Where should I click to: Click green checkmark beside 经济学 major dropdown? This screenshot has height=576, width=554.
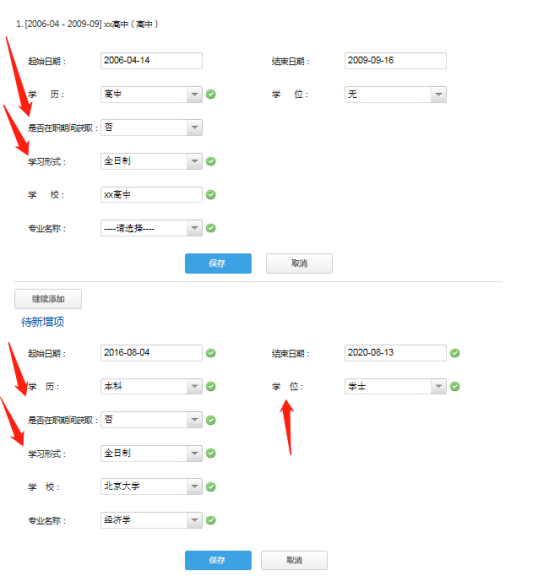211,520
